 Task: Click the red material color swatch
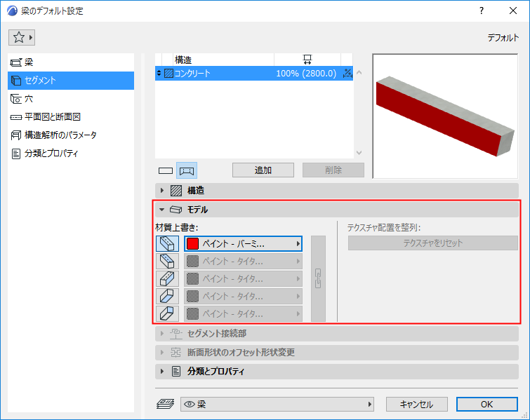click(192, 244)
